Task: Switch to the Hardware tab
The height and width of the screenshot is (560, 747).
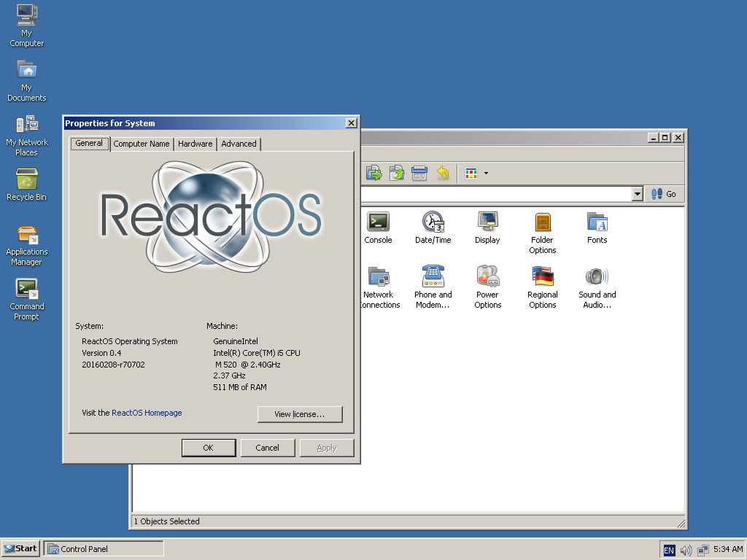Action: tap(196, 144)
